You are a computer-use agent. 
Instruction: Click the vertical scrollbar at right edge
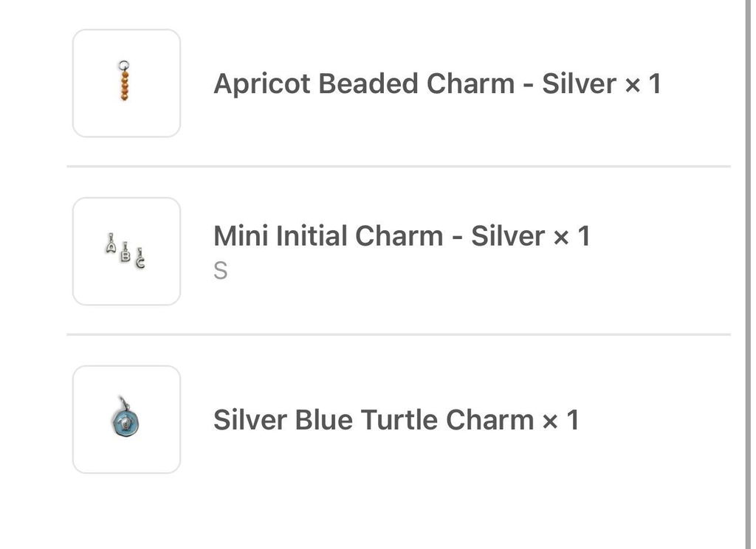[x=747, y=274]
